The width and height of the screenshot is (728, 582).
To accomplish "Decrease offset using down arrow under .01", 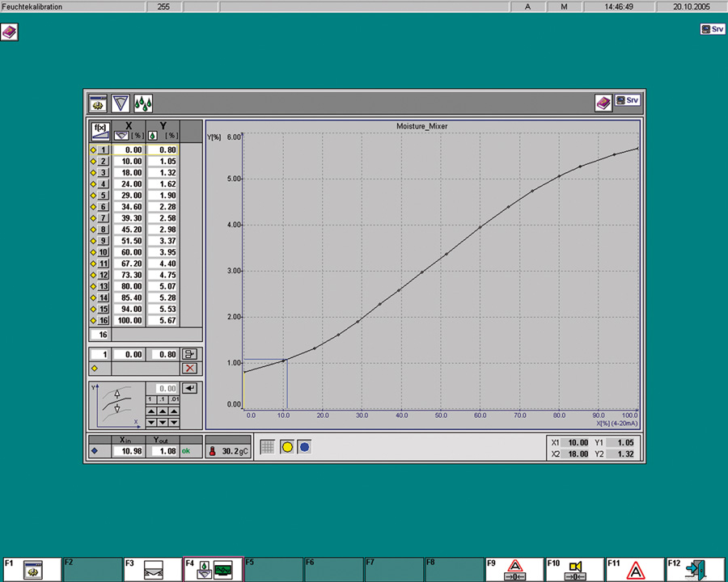I will pyautogui.click(x=174, y=422).
